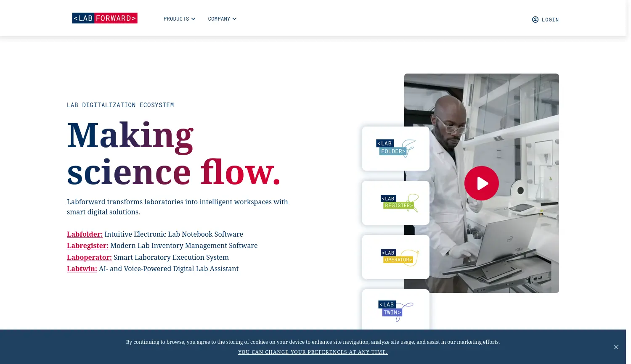
Task: Open the Labtwin product logo card
Action: click(x=395, y=309)
